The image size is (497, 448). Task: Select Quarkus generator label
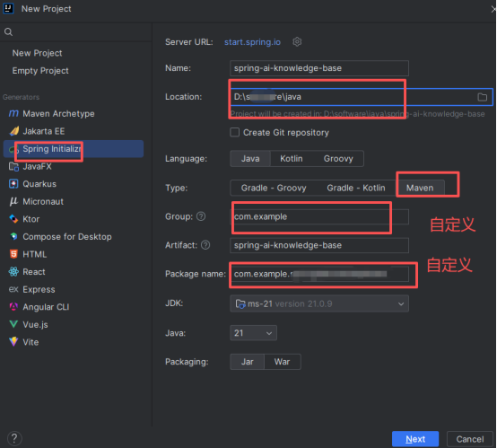pyautogui.click(x=39, y=184)
